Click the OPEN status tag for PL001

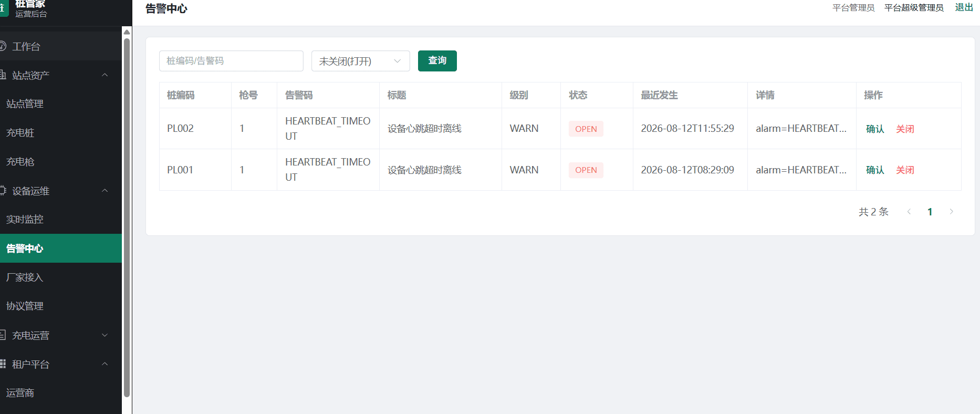(x=586, y=170)
